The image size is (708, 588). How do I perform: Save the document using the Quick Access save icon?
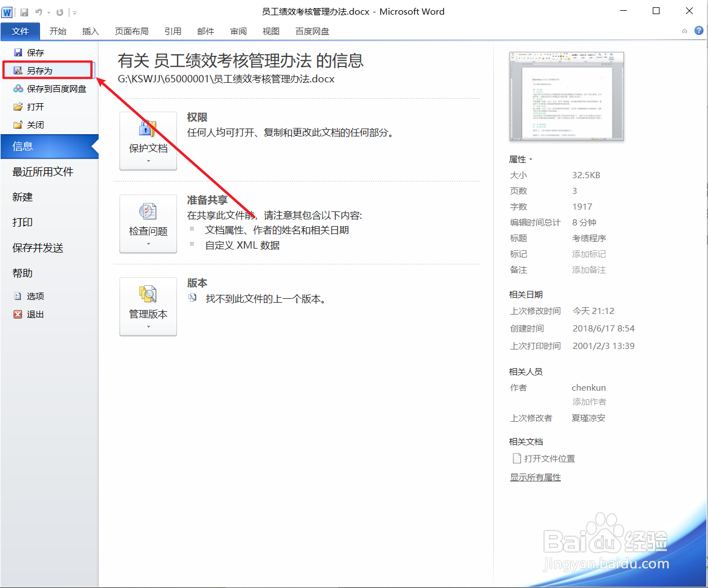(x=24, y=11)
